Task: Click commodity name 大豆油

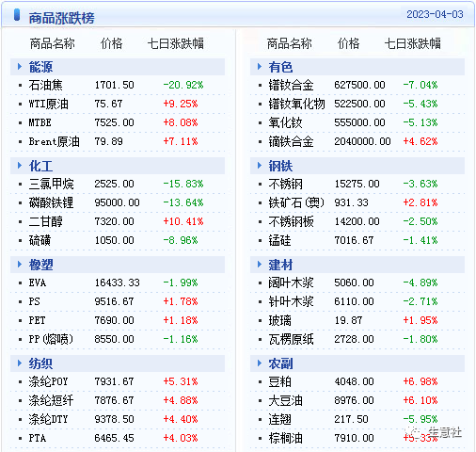Action: [x=285, y=400]
